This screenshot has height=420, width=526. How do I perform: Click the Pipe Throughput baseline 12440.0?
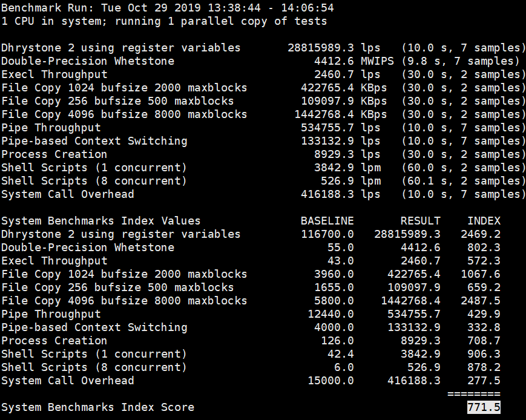click(x=330, y=314)
